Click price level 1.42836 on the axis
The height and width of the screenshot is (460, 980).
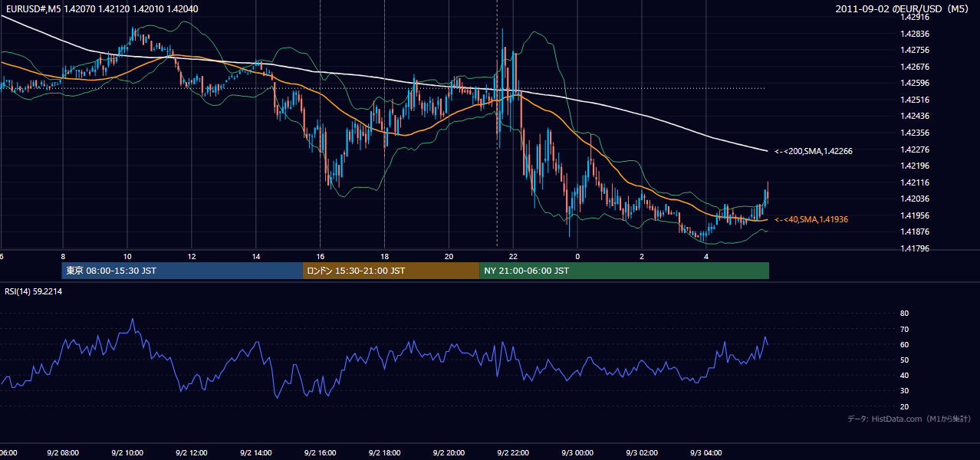(916, 34)
